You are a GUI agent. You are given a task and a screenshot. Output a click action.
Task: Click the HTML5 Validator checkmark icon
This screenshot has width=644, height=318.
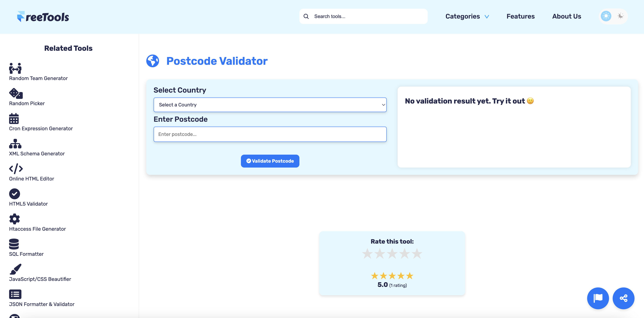15,194
